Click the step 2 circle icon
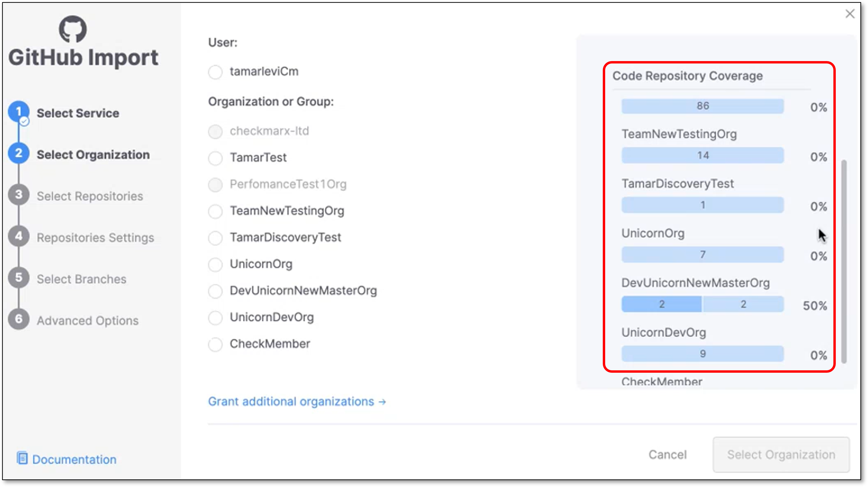Image resolution: width=868 pixels, height=487 pixels. (x=19, y=153)
